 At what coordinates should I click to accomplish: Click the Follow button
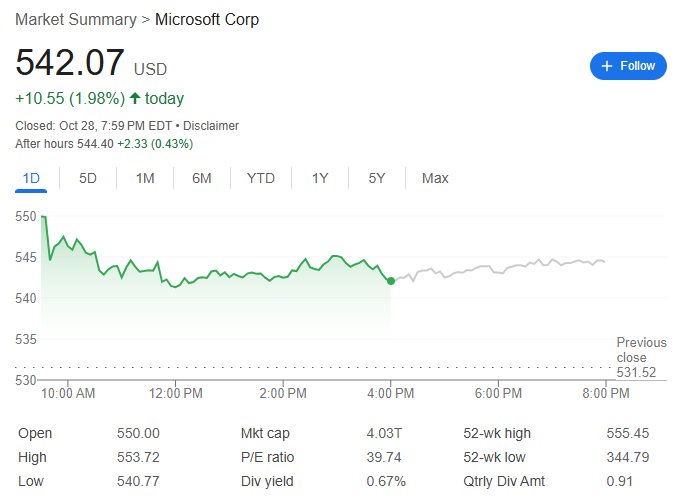coord(628,66)
